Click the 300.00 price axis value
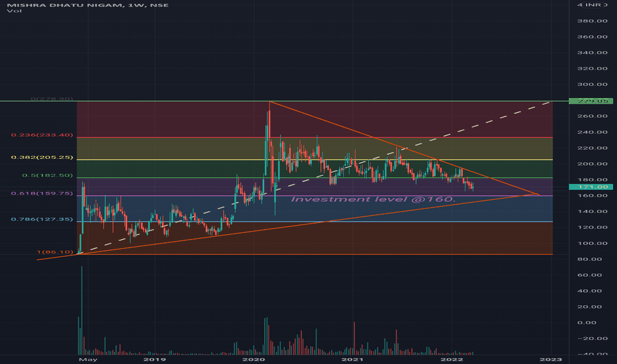Viewport: 617px width, 364px height. pos(593,84)
